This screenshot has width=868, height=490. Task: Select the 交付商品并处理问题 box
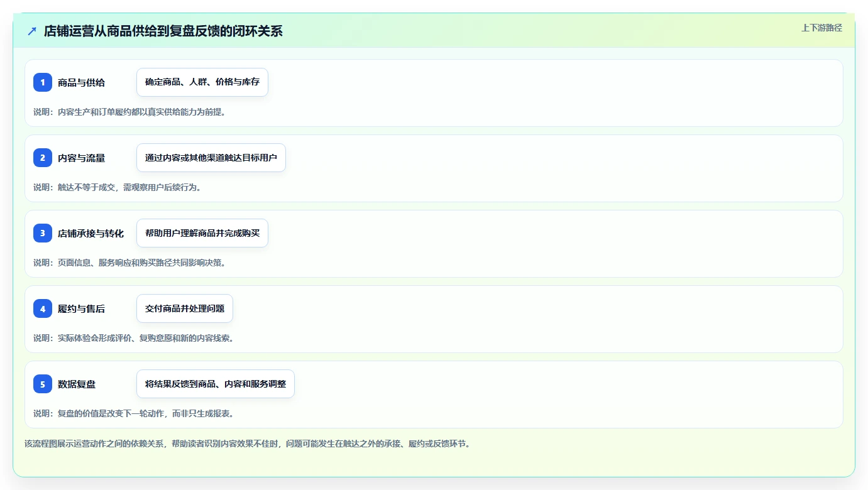pyautogui.click(x=185, y=308)
